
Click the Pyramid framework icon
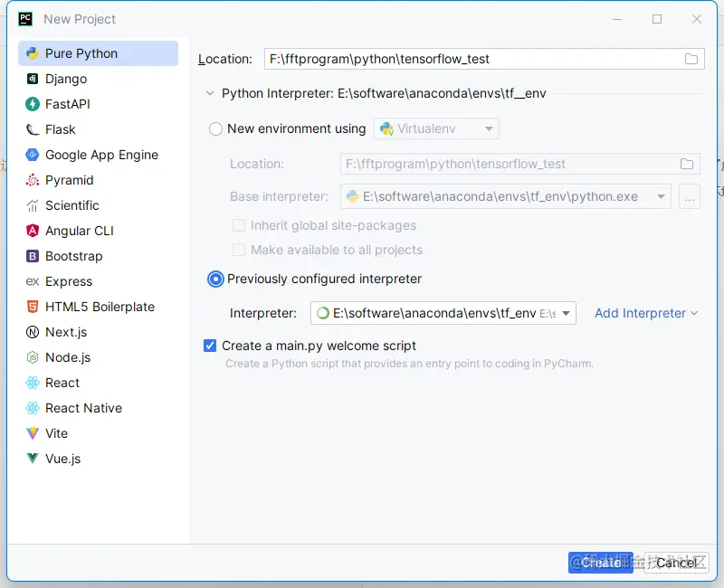tap(33, 180)
